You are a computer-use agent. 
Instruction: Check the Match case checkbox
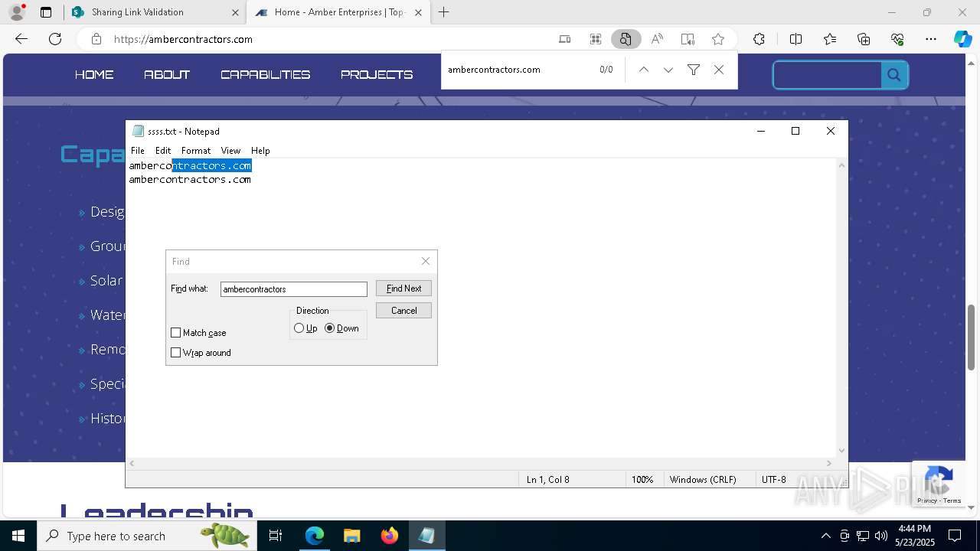[x=176, y=333]
